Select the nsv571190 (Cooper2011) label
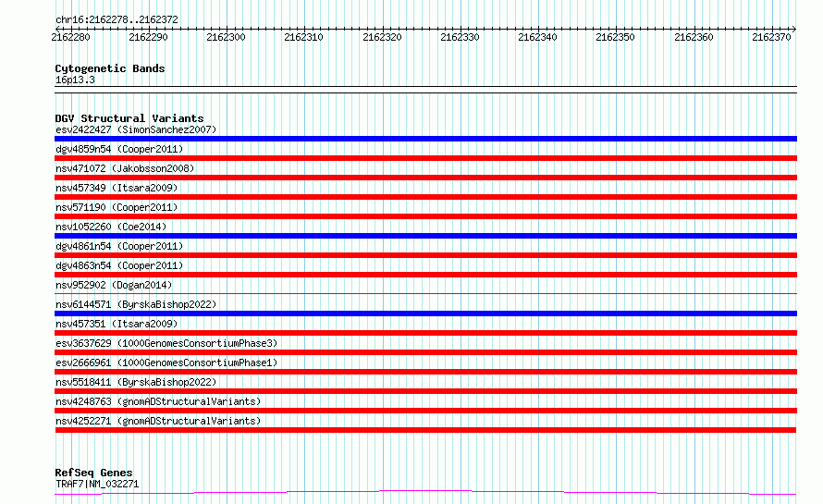This screenshot has height=504, width=823. 117,207
